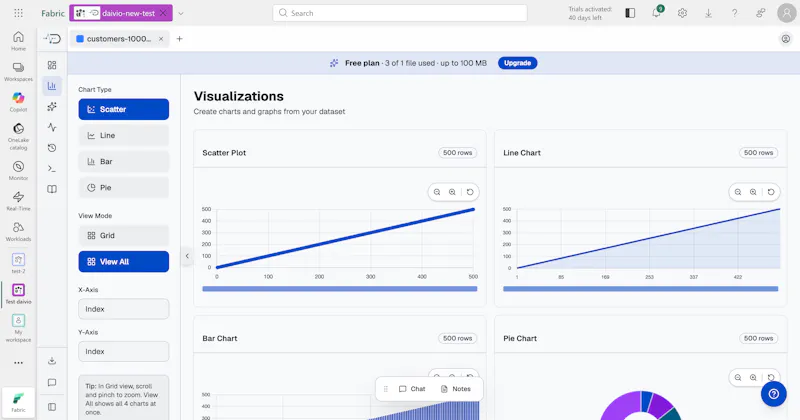The image size is (800, 420).
Task: Open the OneLake catalog
Action: pos(18,136)
